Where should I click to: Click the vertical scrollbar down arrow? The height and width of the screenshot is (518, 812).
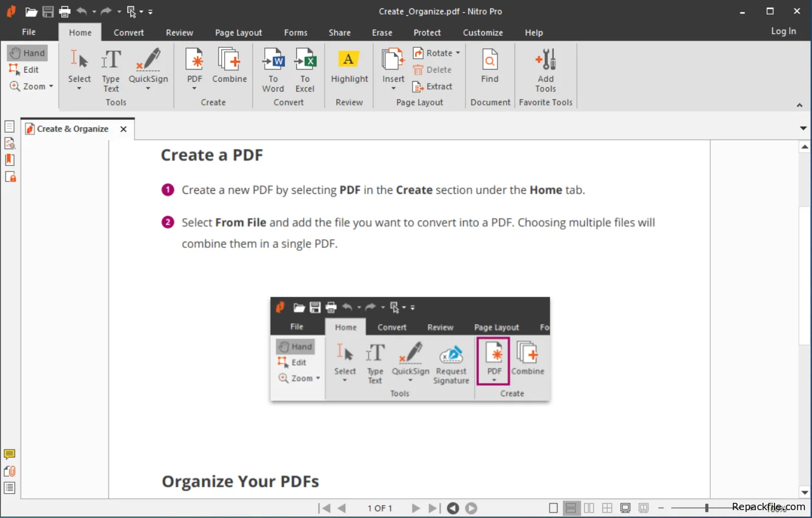805,493
